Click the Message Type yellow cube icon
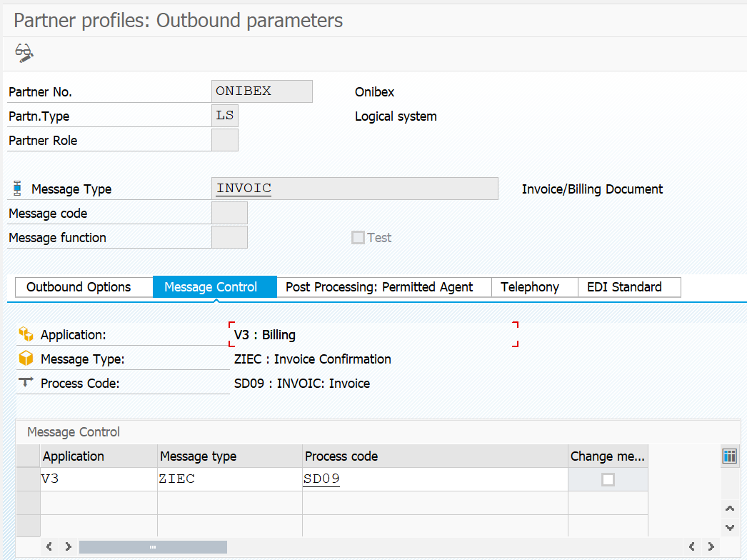Image resolution: width=747 pixels, height=560 pixels. pos(26,359)
